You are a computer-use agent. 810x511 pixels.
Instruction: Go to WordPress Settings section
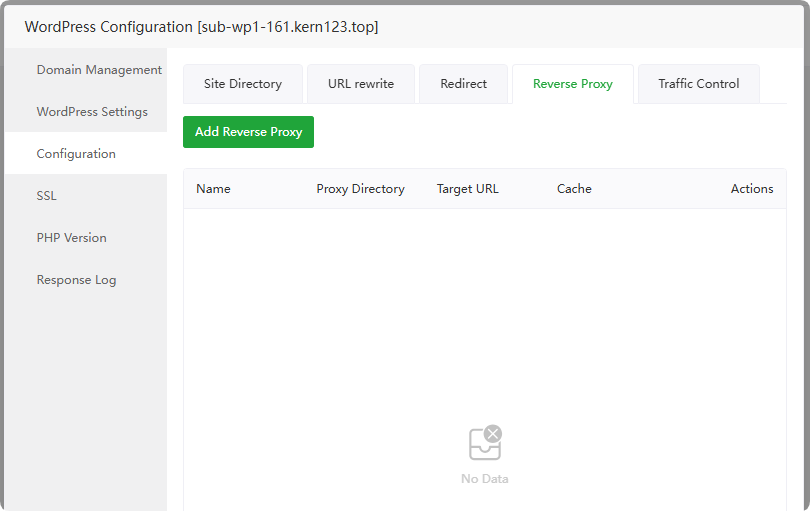(x=86, y=112)
